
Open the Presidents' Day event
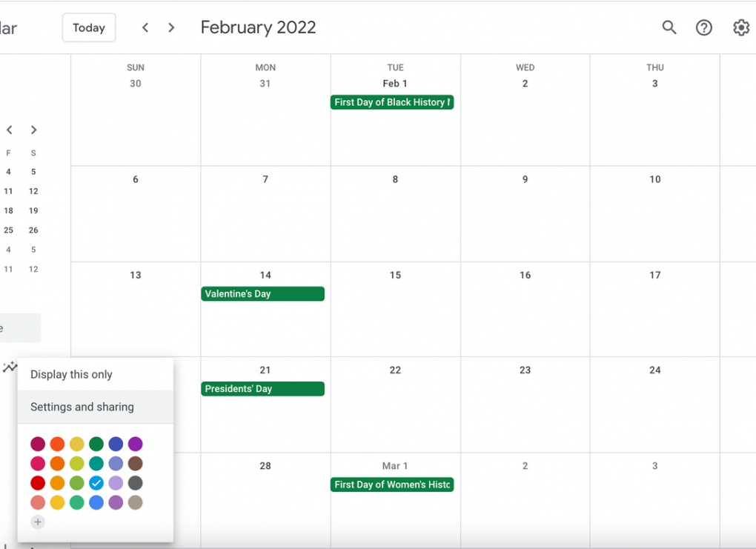(x=263, y=388)
